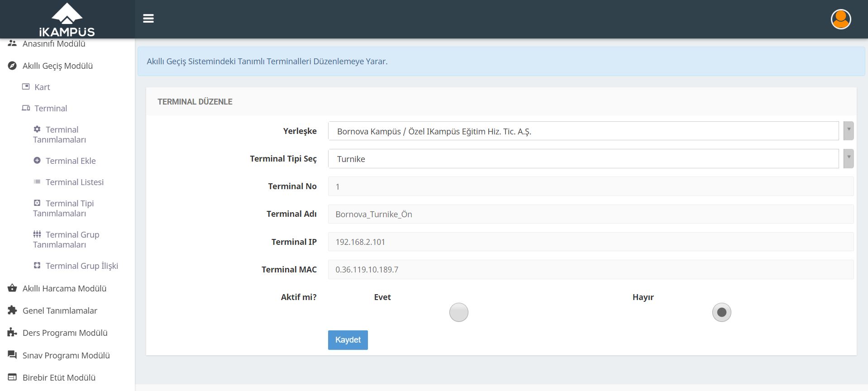Click the Terminal Adı input field
868x391 pixels.
coord(591,214)
